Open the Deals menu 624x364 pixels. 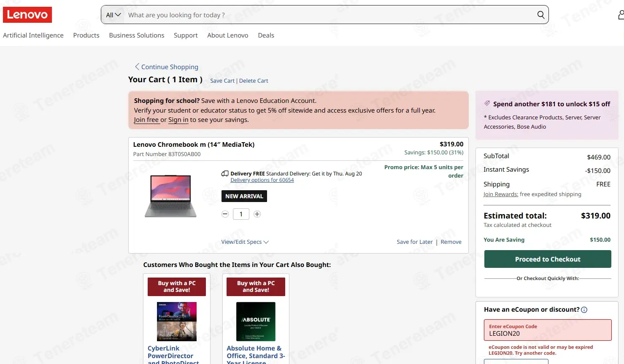[266, 35]
